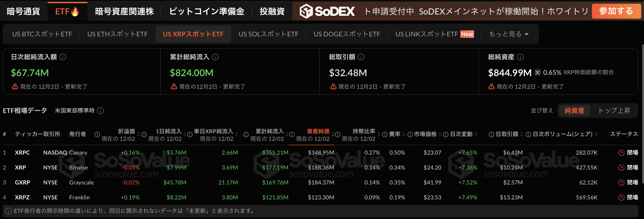Switch to 暗号資産関連株 tab
This screenshot has height=219, width=644.
(x=124, y=11)
